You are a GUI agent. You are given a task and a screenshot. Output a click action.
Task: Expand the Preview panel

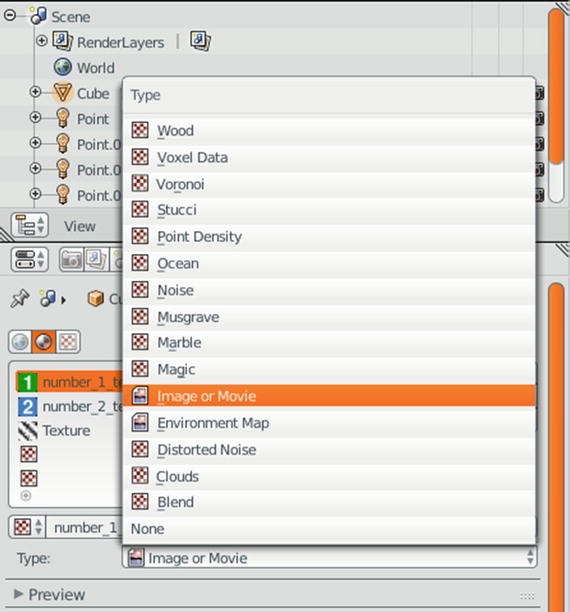coord(18,594)
